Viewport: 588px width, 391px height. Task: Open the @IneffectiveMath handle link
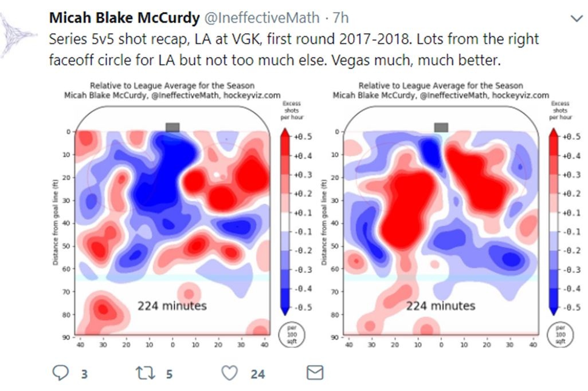pyautogui.click(x=262, y=18)
